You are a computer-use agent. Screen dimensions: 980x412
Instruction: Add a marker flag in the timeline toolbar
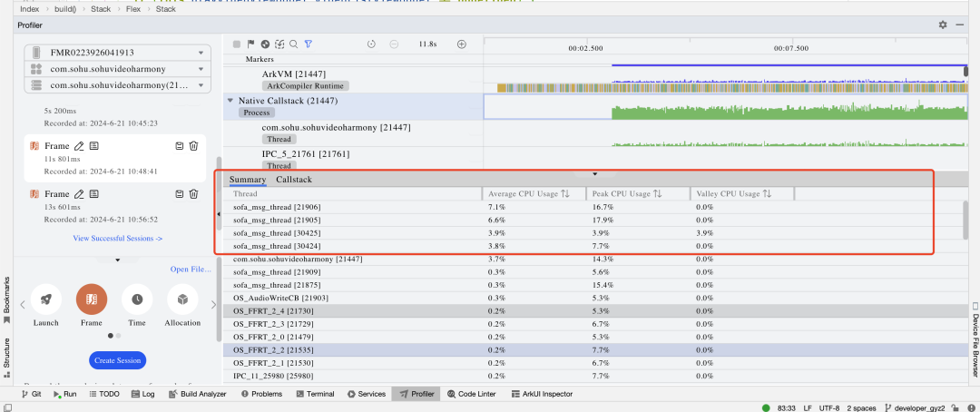click(x=251, y=44)
